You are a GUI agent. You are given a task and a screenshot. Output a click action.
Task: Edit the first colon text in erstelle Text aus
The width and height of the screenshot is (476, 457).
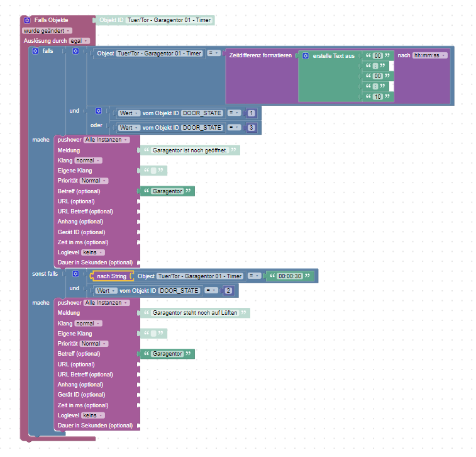tap(375, 66)
